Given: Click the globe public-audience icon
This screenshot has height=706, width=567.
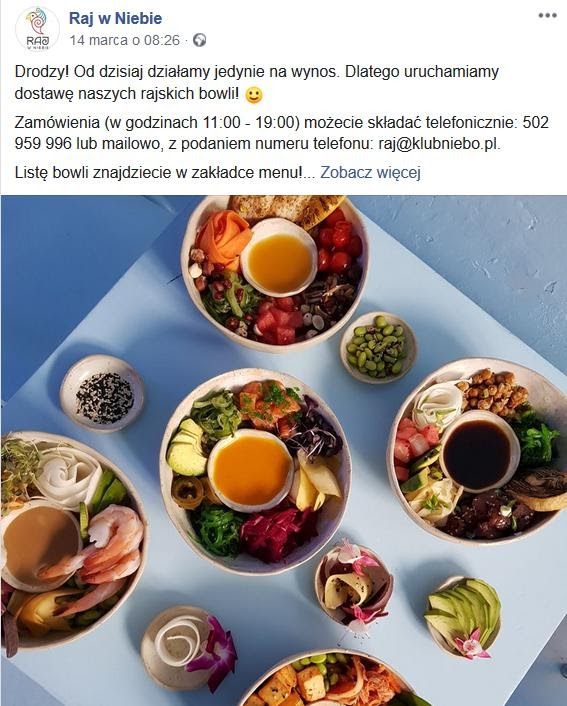Looking at the screenshot, I should tap(200, 41).
